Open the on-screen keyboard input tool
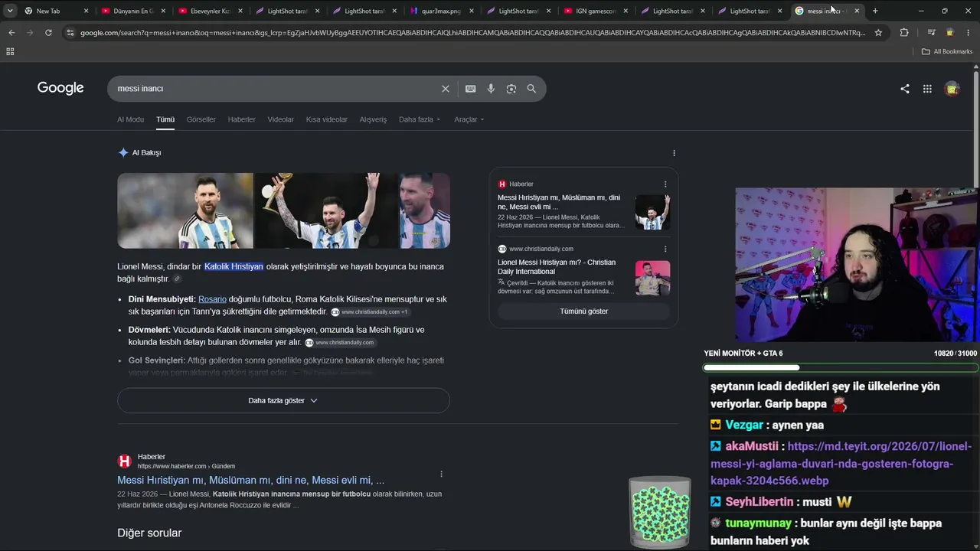Screen dimensions: 980x551 (470, 89)
